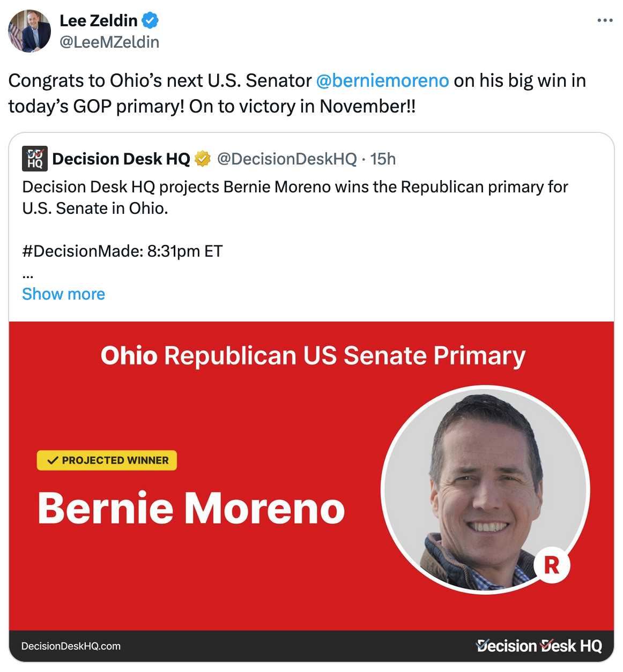Click the Ohio Republican US Senate Primary heading
This screenshot has height=672, width=623.
tap(313, 356)
